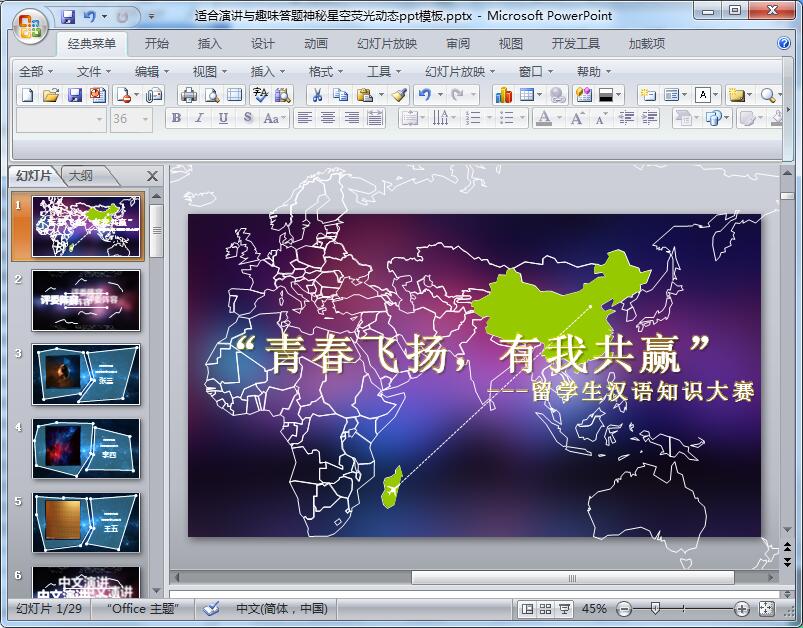Select the Format Painter brush icon
Screen dimensions: 803x628
[x=399, y=95]
